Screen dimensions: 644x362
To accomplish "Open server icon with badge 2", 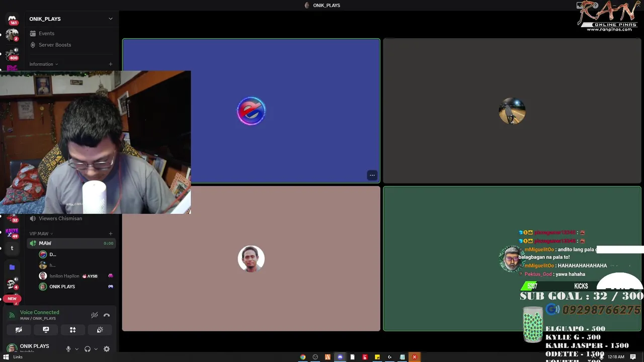I will (12, 35).
